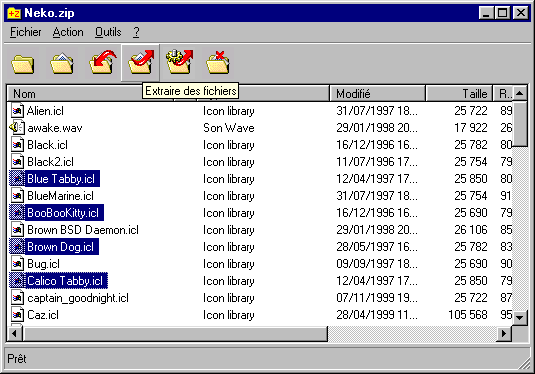Click the highlighted name BooBooKitty.icl
Image resolution: width=535 pixels, height=374 pixels.
64,213
